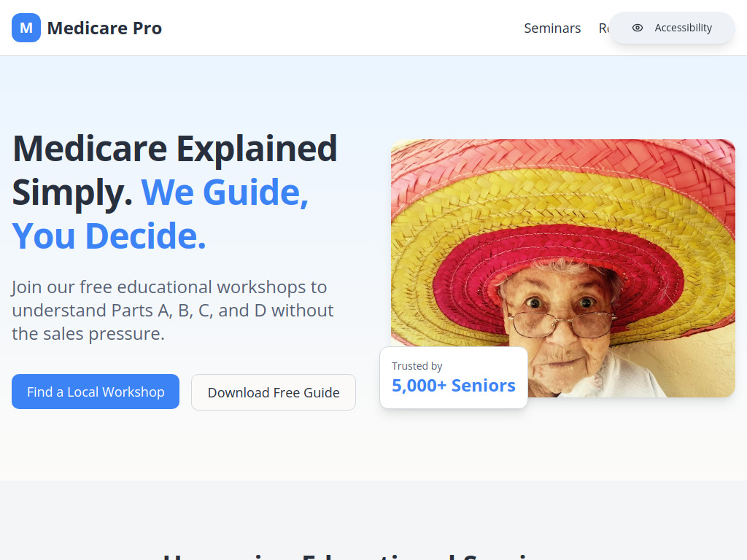Screen dimensions: 747x560
Task: Click the eye symbol next to Accessibility text
Action: (x=637, y=28)
